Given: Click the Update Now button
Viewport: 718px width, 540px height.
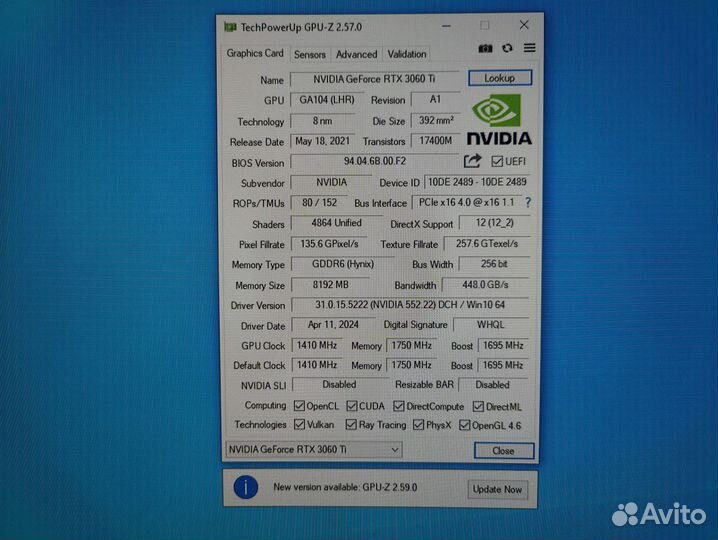Looking at the screenshot, I should point(497,489).
